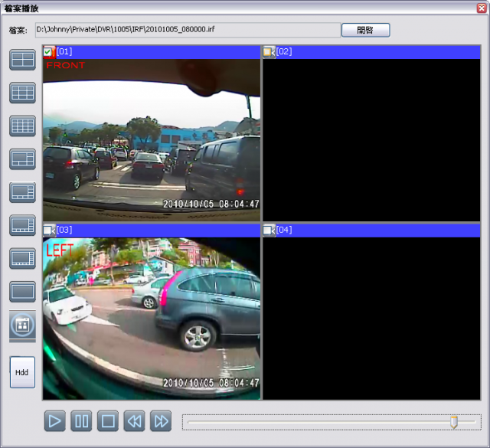The image size is (490, 448).
Task: Select the four-split (2x2) layout icon
Action: [x=22, y=60]
